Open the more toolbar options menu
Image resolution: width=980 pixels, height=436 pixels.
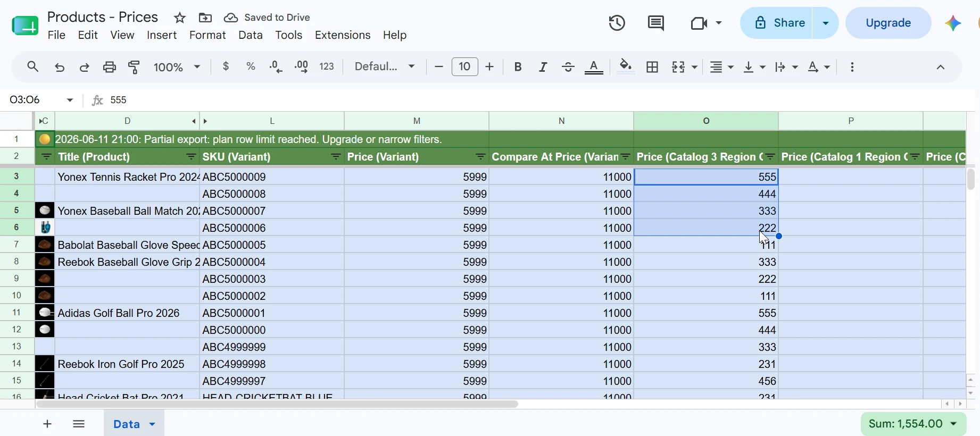point(852,67)
